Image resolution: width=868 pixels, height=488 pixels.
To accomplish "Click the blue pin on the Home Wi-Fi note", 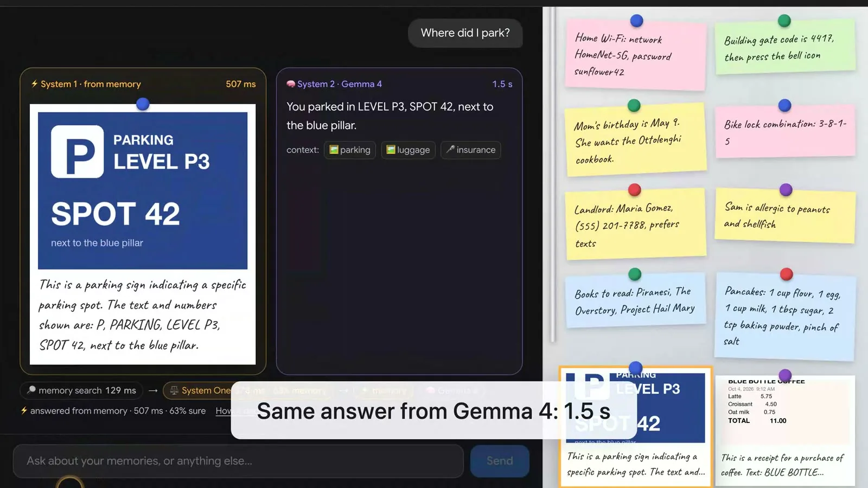I will click(636, 21).
